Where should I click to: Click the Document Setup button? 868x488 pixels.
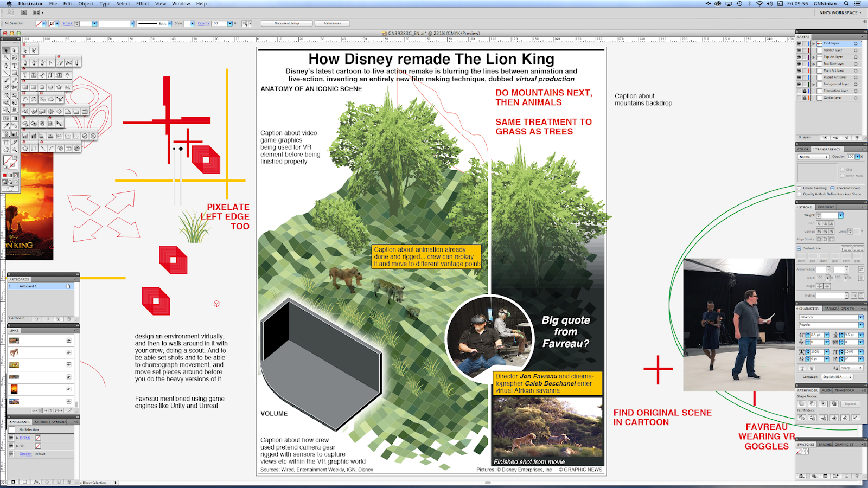point(287,23)
